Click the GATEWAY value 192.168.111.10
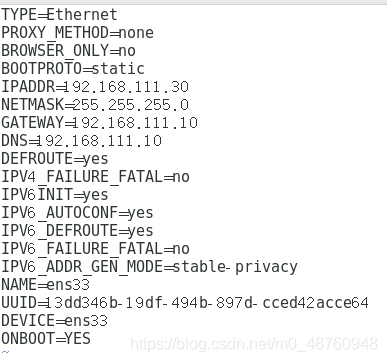387x362 pixels. click(x=135, y=123)
